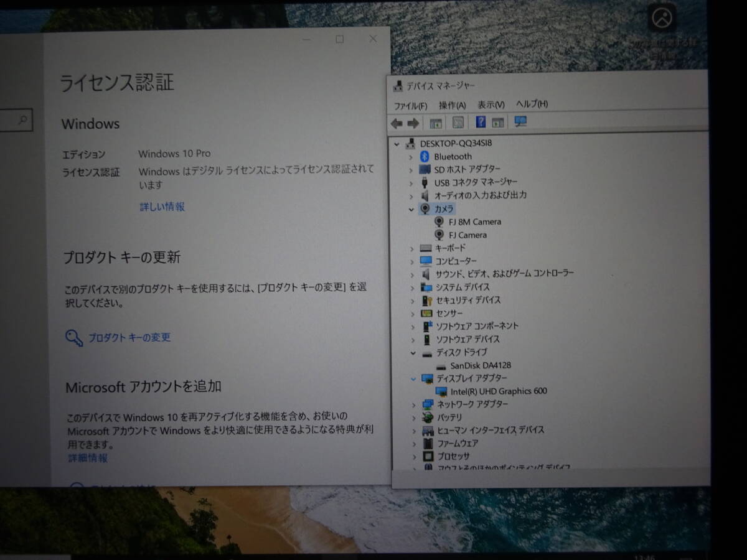
Task: Click the blue question mark Help toolbar icon
Action: tap(481, 122)
